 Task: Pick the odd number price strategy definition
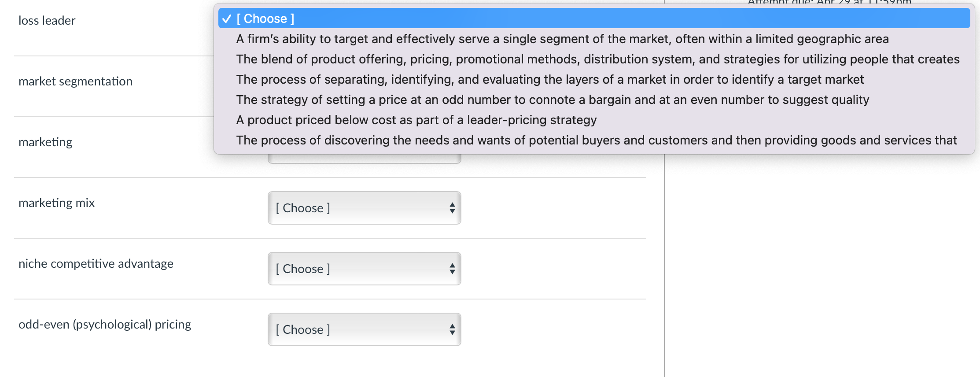coord(553,100)
